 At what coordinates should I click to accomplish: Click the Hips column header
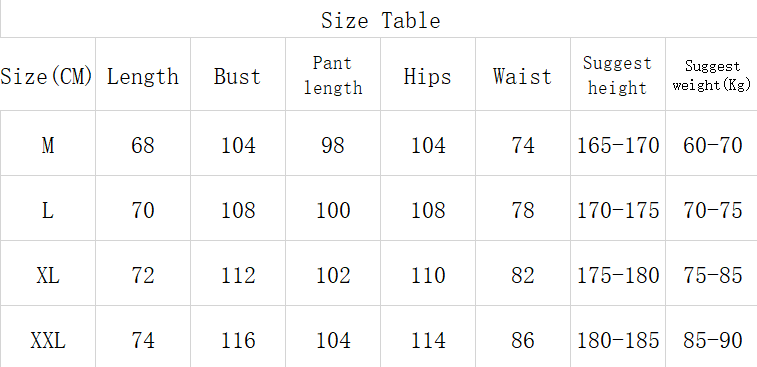point(427,76)
